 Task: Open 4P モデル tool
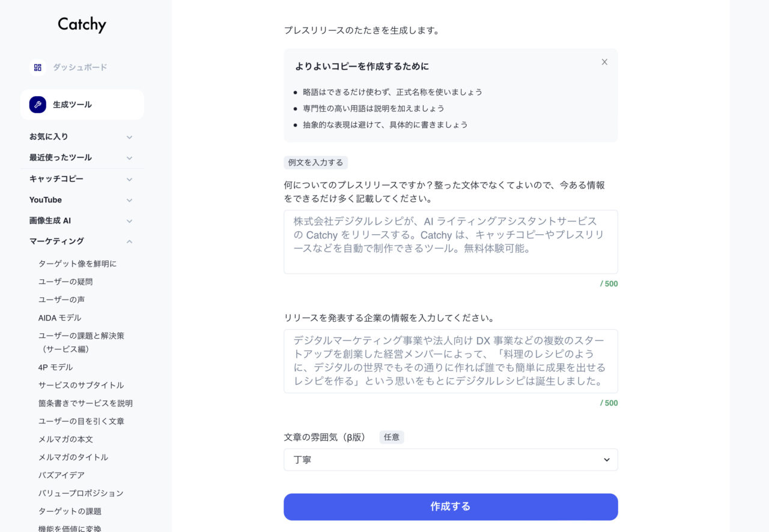55,367
